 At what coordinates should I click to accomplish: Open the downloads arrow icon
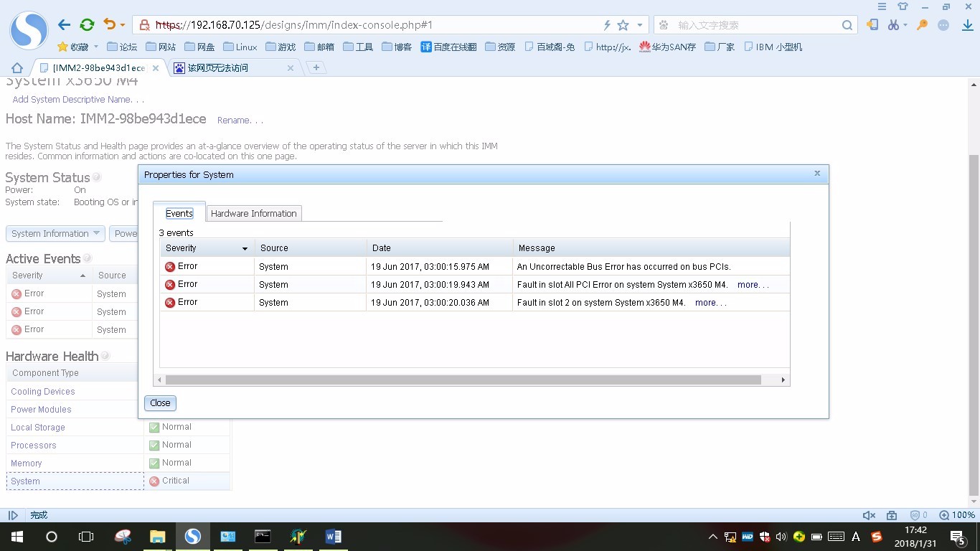click(x=967, y=24)
